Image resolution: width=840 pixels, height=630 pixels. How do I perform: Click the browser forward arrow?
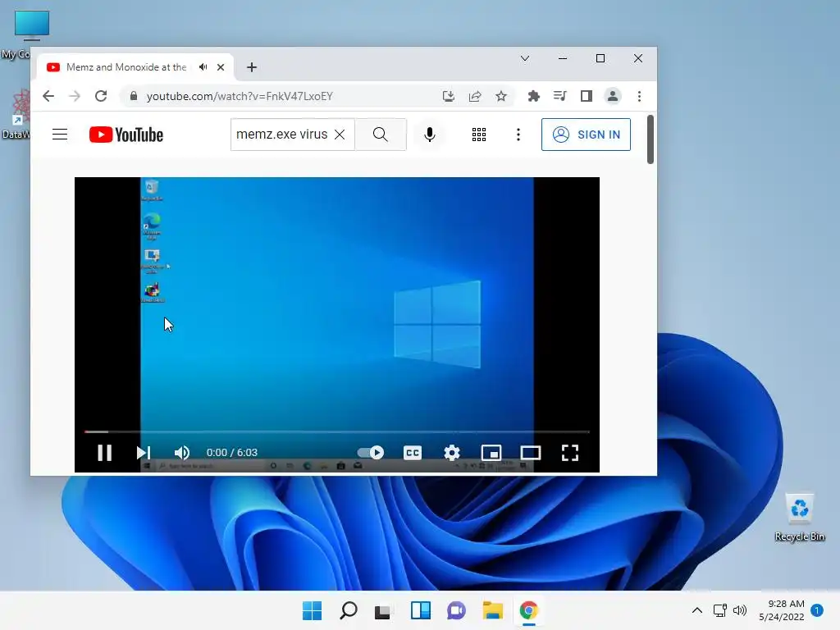pyautogui.click(x=75, y=96)
